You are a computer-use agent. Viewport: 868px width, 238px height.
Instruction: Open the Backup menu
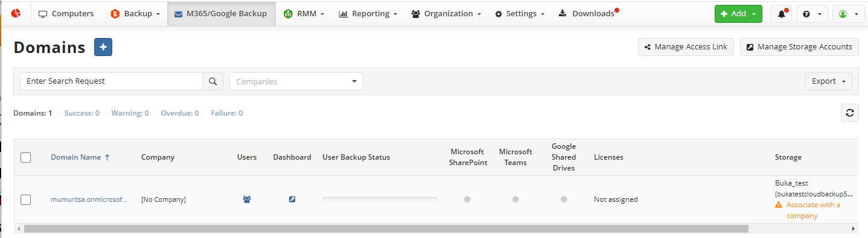click(135, 13)
